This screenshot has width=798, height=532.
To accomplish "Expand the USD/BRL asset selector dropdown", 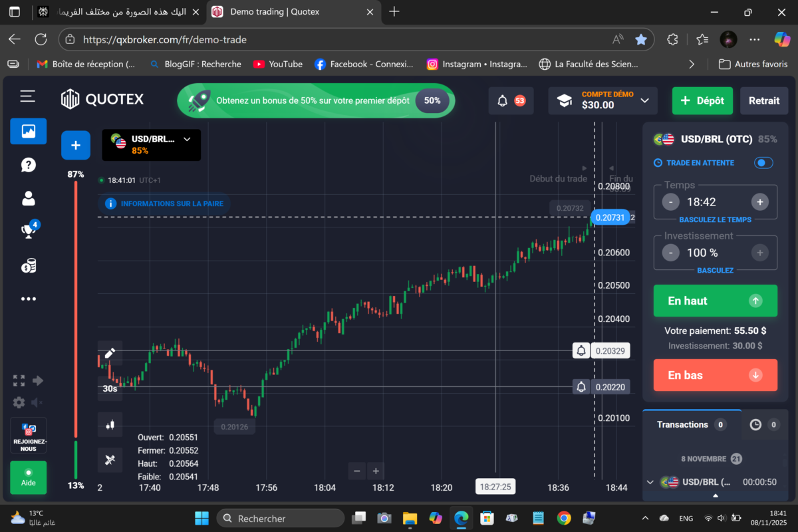I will pyautogui.click(x=187, y=139).
